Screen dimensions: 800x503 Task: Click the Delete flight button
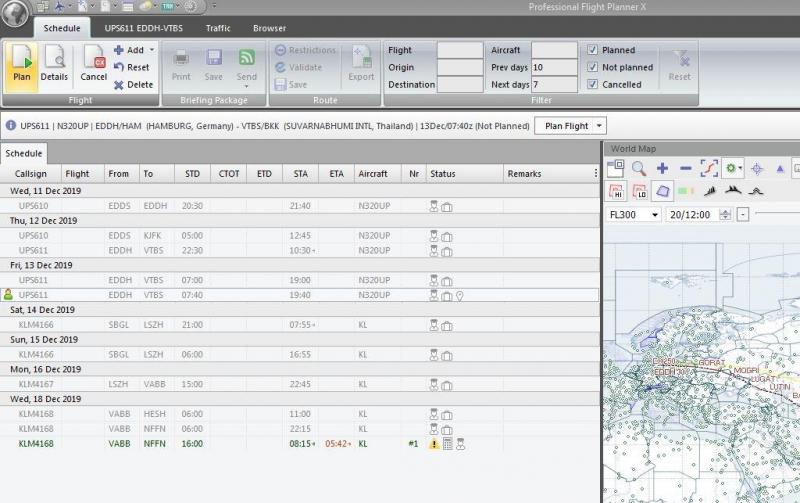point(133,85)
